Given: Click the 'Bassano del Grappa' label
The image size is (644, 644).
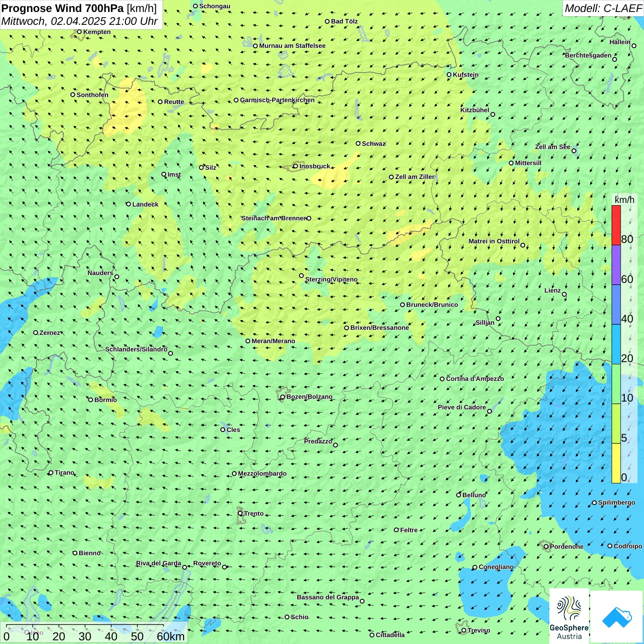Looking at the screenshot, I should tap(328, 597).
